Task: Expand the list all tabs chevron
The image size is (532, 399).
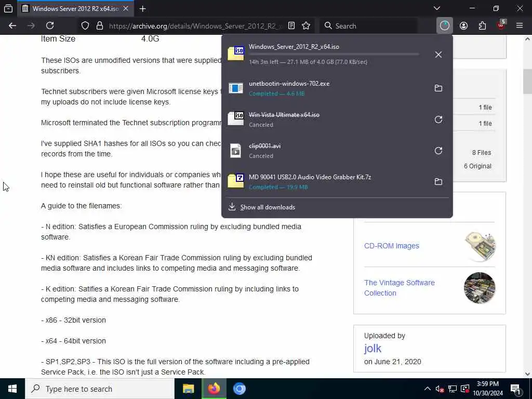Action: pyautogui.click(x=437, y=8)
